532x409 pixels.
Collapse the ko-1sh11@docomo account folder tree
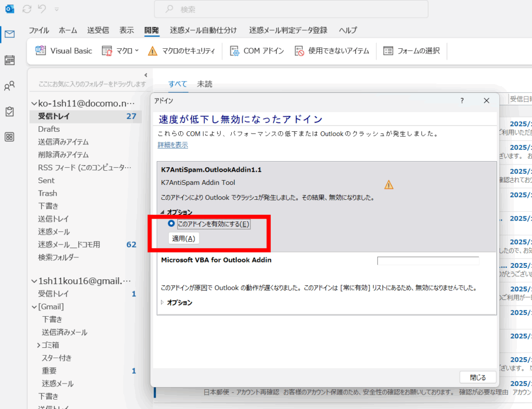[x=34, y=103]
